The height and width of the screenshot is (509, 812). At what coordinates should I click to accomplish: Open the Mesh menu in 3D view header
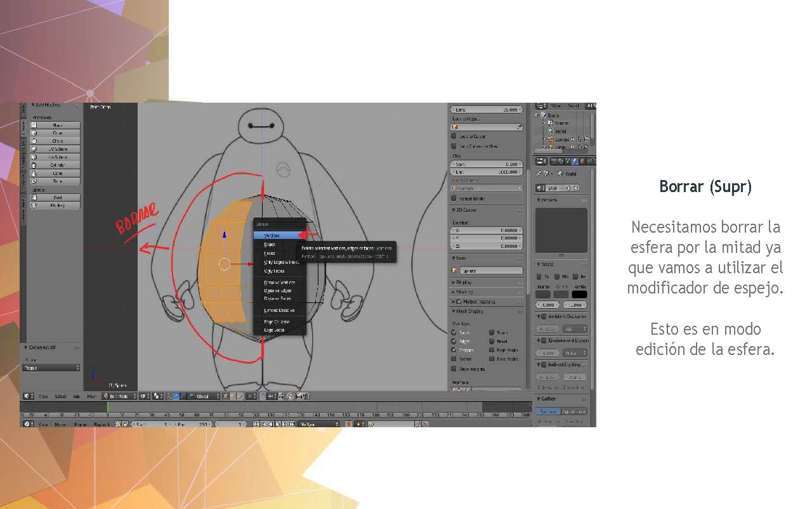[x=91, y=396]
